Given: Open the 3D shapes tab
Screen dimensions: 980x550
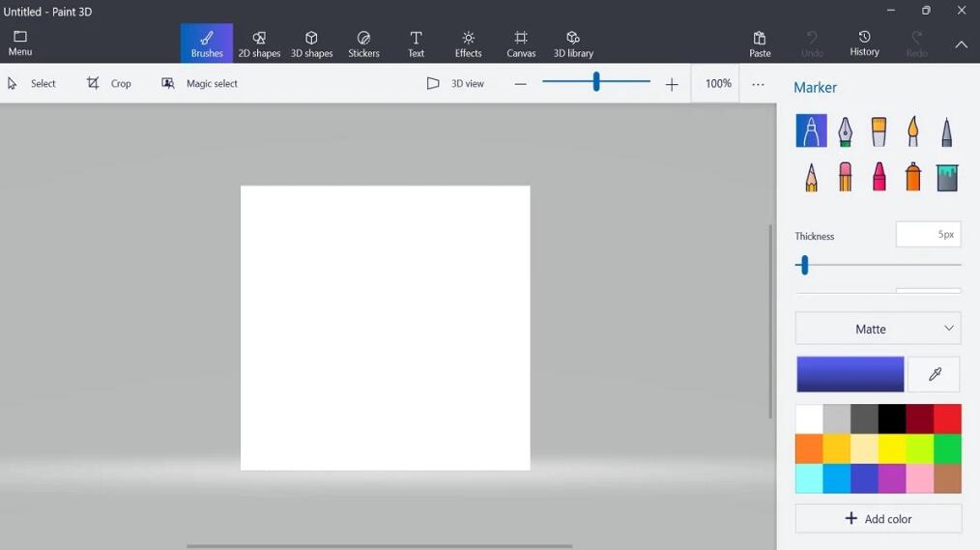Looking at the screenshot, I should (x=311, y=43).
